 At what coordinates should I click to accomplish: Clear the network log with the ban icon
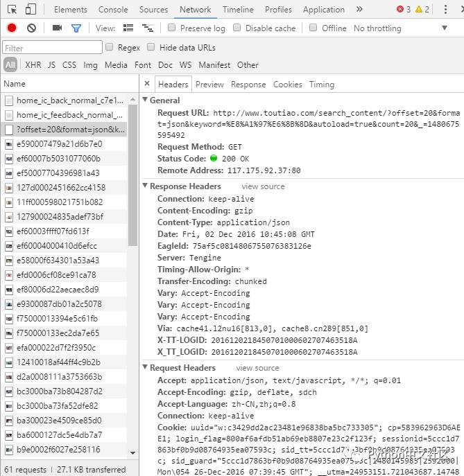point(31,28)
